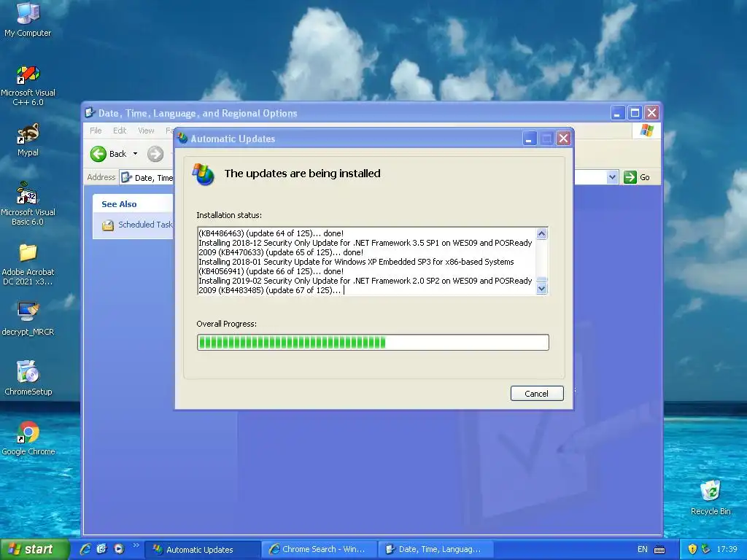Open View menu in Control Panel window
Viewport: 747px width, 560px height.
click(x=146, y=131)
